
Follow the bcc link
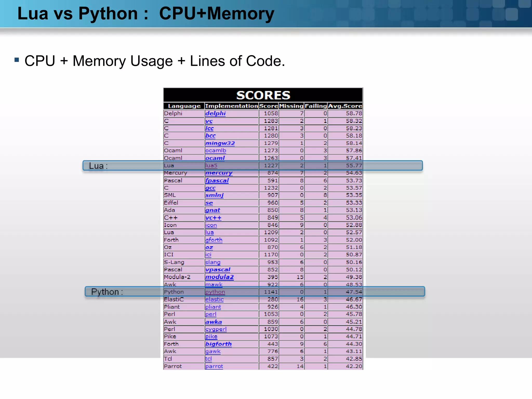(x=210, y=136)
